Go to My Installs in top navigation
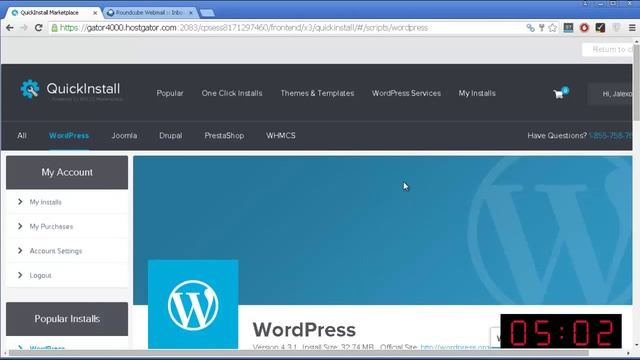The width and height of the screenshot is (640, 360). coord(477,93)
